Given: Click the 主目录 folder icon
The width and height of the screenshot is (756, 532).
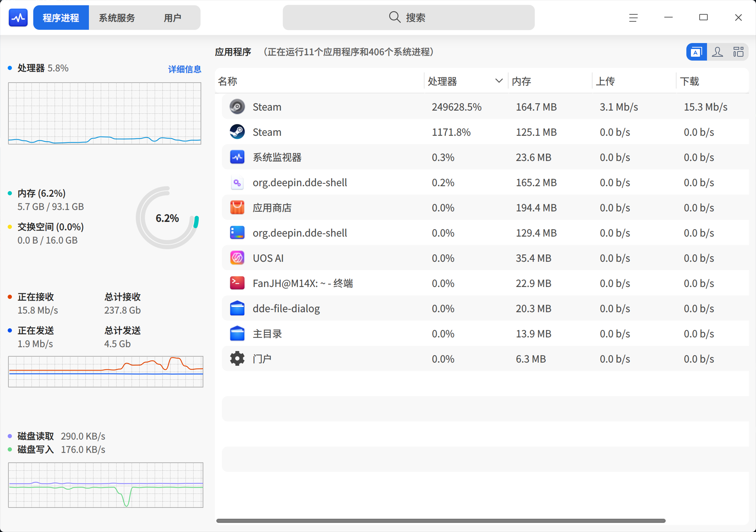Looking at the screenshot, I should click(x=237, y=334).
